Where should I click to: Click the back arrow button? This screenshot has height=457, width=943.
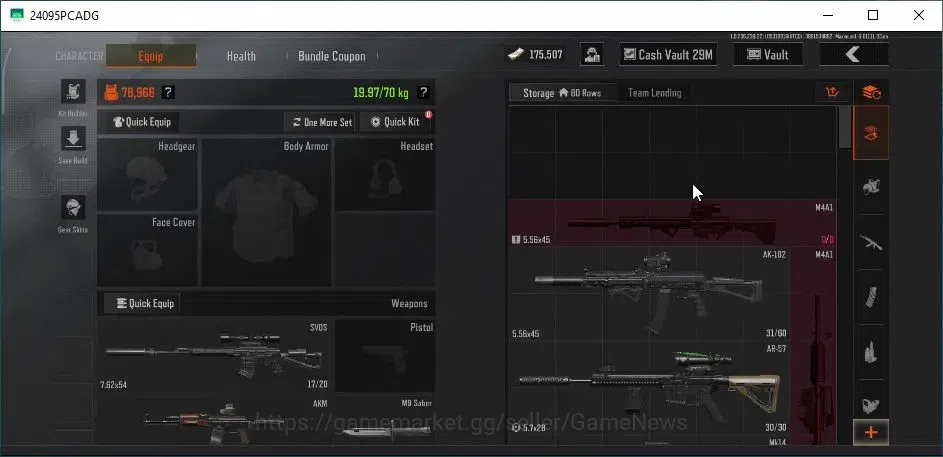[853, 55]
